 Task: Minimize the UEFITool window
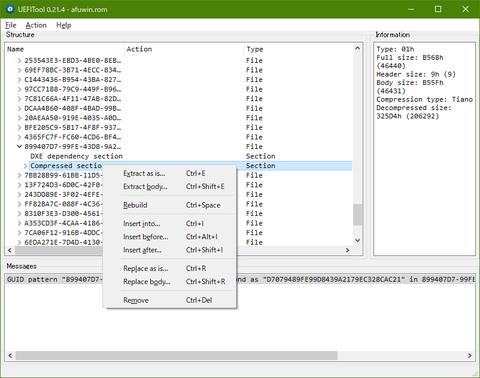pyautogui.click(x=411, y=9)
